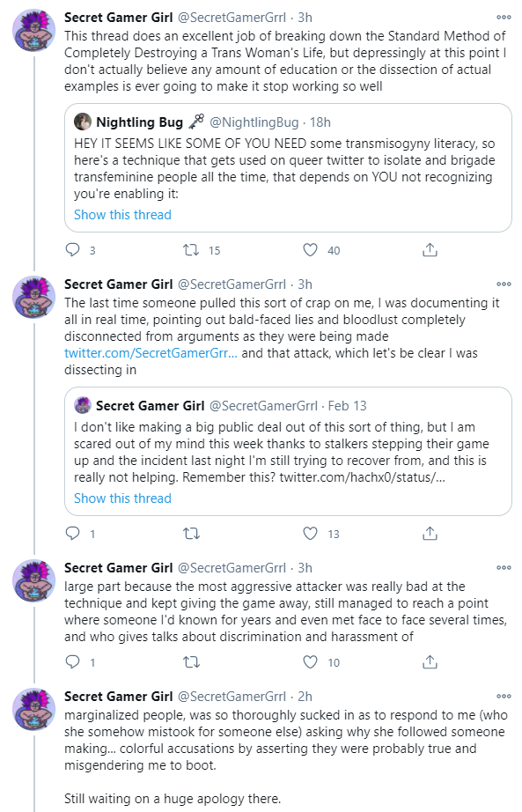The width and height of the screenshot is (522, 812).
Task: Like the tweet showing 13 likes
Action: point(310,534)
